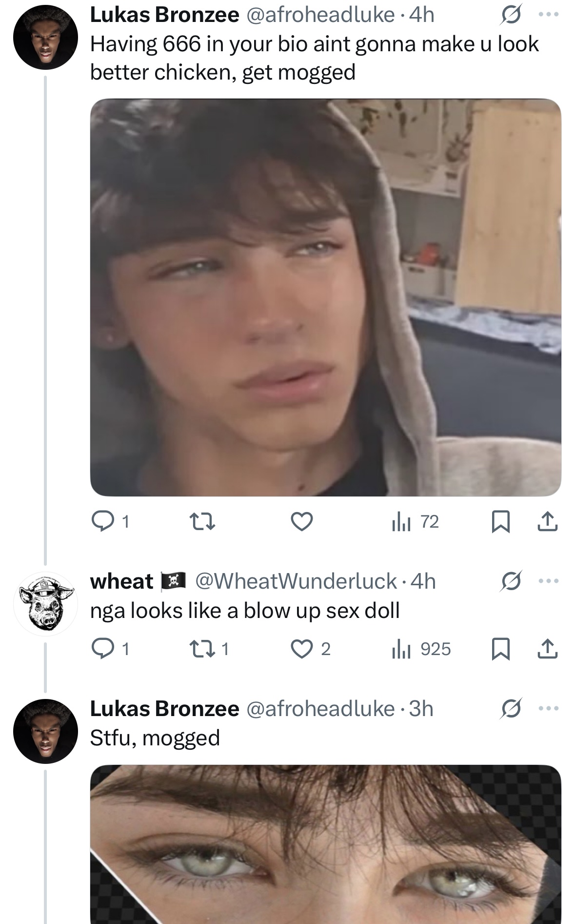View analytics showing 925 views

pos(421,649)
